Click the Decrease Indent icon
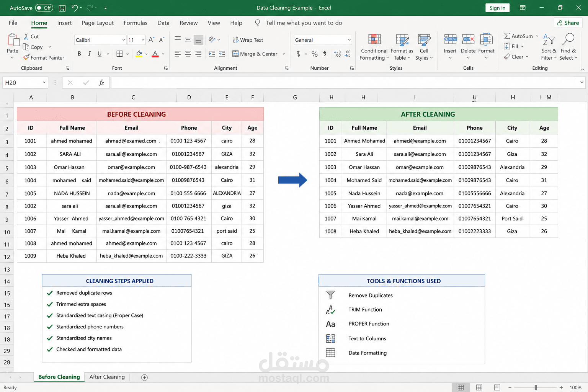The width and height of the screenshot is (588, 392). click(212, 54)
